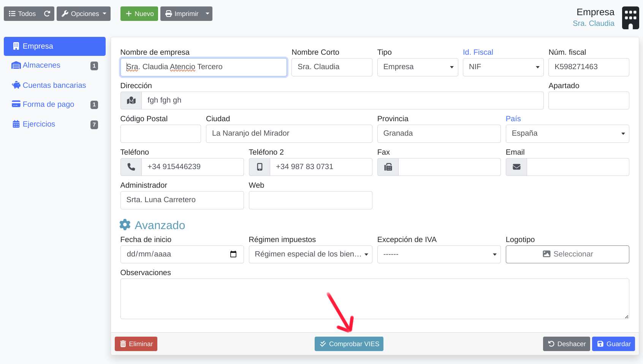Click the Fax input field
643x364 pixels.
pos(450,167)
